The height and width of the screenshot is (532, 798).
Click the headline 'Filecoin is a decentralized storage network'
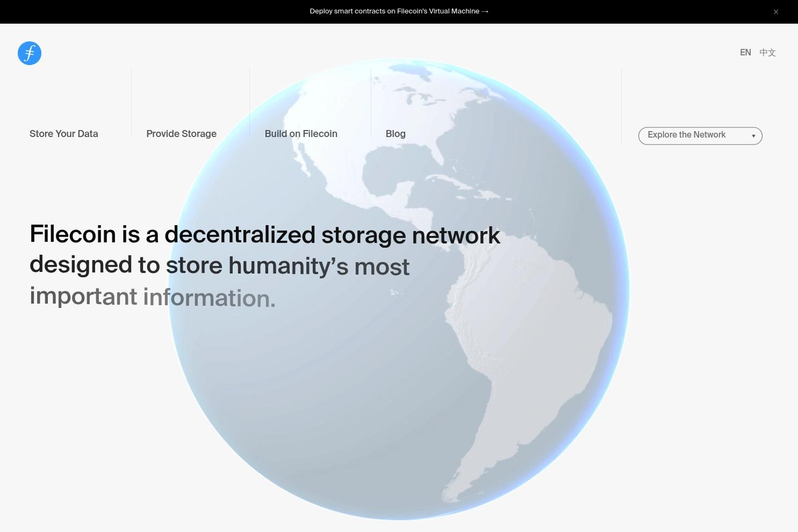265,235
